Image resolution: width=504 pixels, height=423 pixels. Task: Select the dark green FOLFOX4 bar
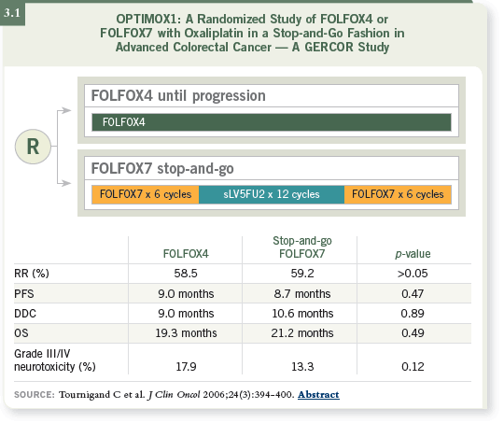pos(272,122)
